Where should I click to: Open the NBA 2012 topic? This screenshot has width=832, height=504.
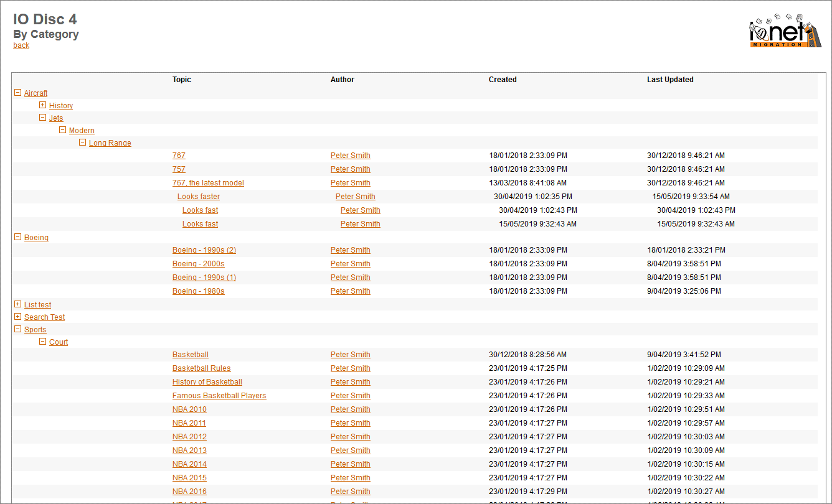[x=189, y=437]
